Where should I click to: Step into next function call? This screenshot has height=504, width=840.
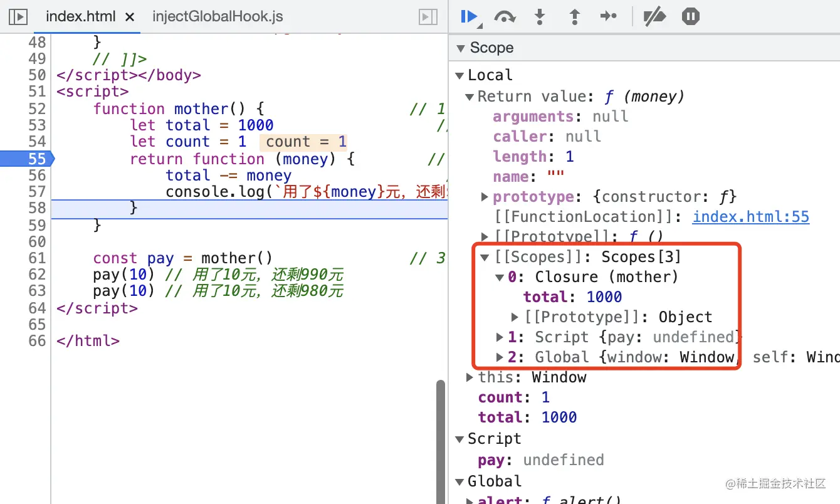[540, 17]
